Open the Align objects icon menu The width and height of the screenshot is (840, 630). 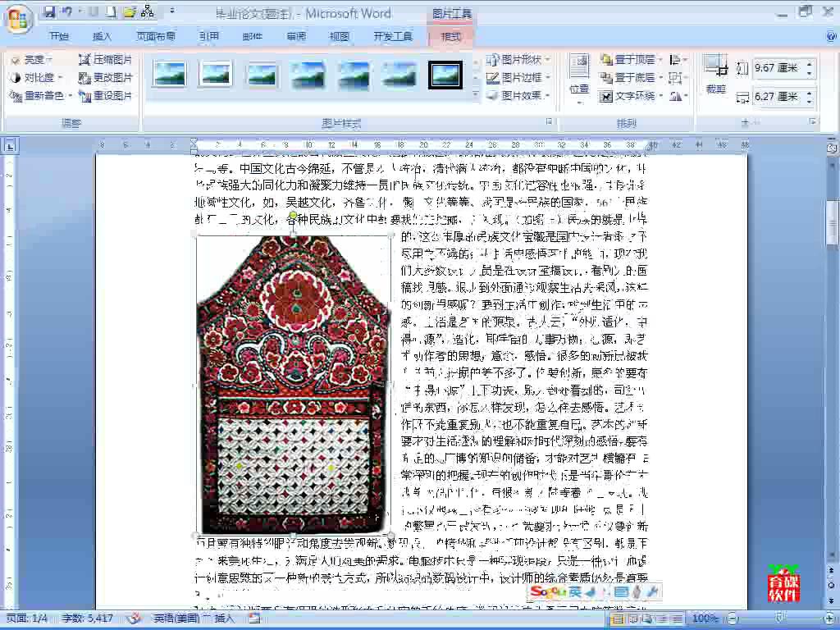click(x=678, y=59)
